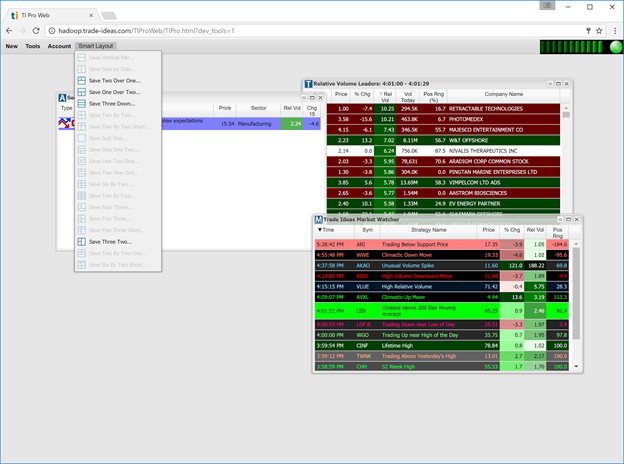Reload the page with the refresh icon

[x=36, y=31]
